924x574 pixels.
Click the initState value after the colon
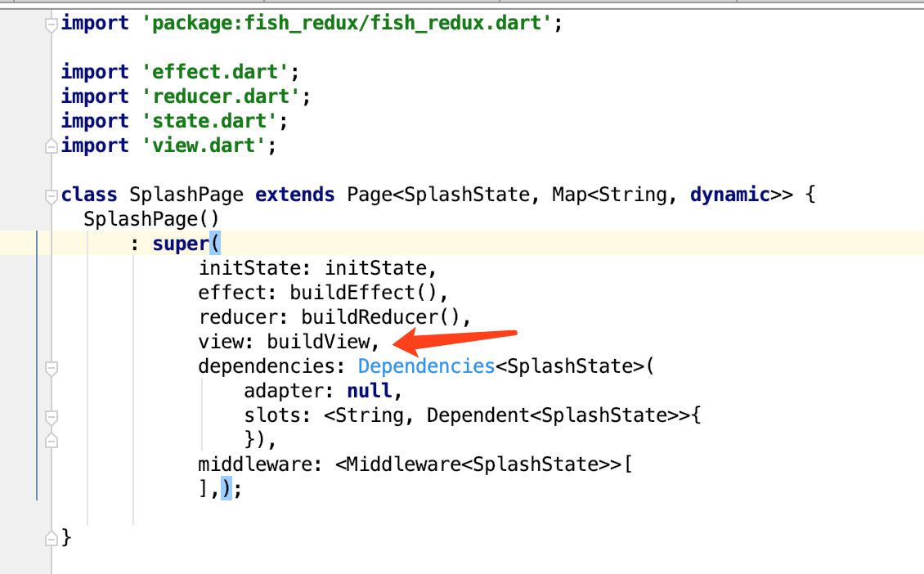click(x=376, y=268)
